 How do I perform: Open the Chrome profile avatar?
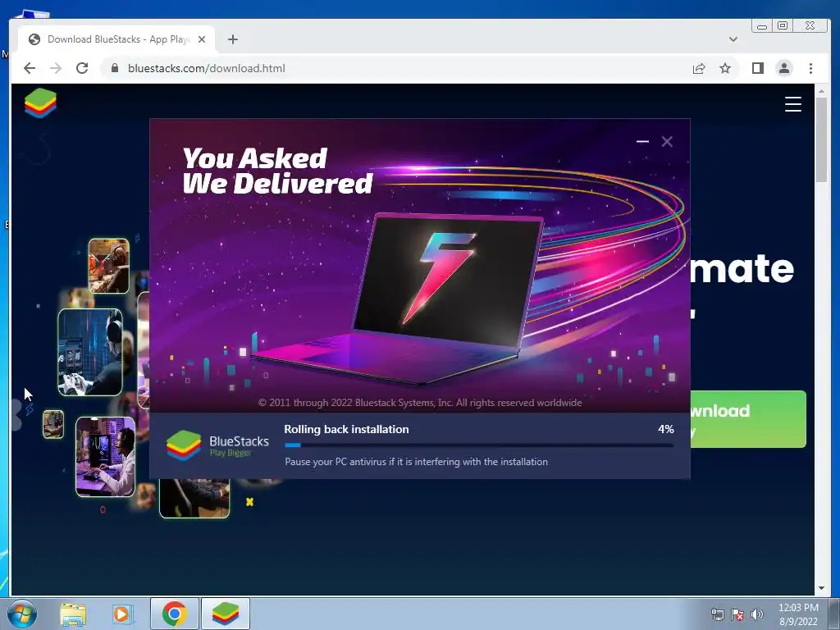click(x=784, y=69)
